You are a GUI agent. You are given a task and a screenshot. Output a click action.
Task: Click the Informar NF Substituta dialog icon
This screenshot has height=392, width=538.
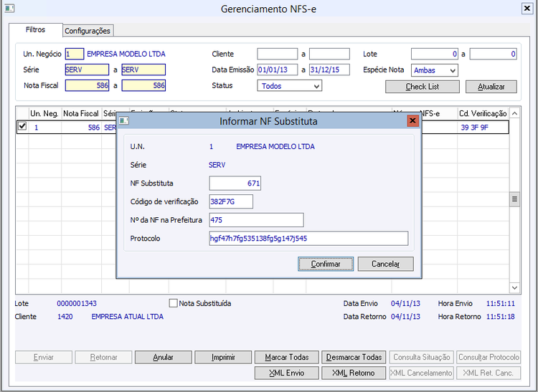(x=124, y=120)
